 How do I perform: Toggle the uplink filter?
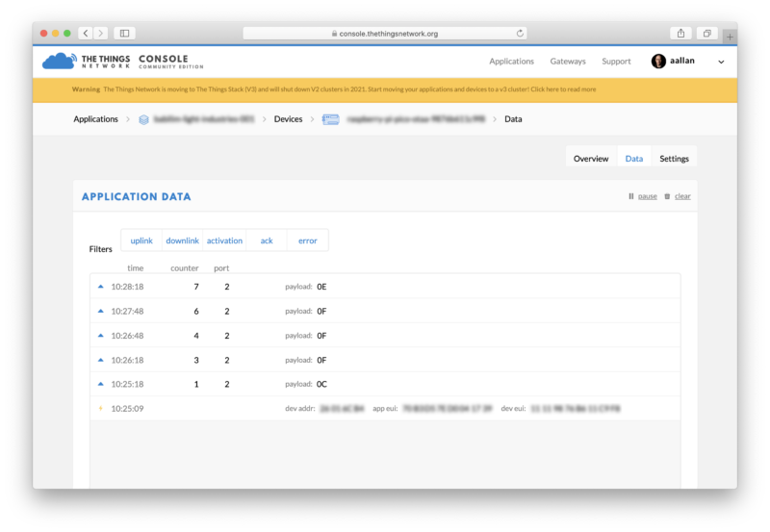tap(141, 241)
